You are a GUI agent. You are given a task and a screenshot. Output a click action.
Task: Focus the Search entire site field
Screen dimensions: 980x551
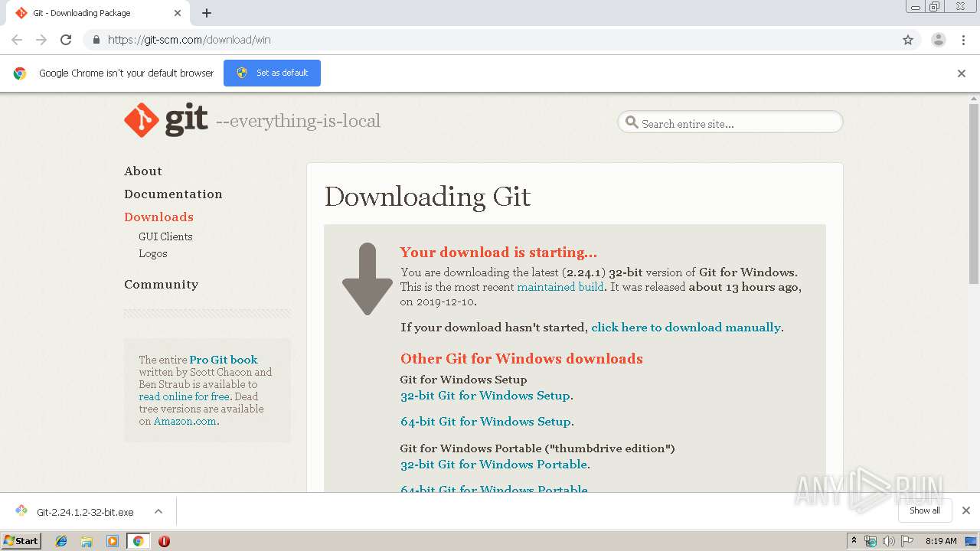pos(730,123)
